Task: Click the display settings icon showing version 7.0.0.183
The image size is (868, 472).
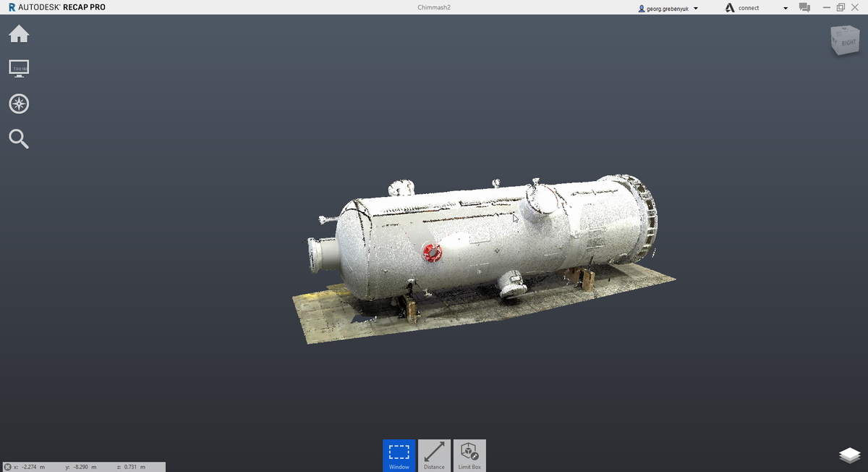Action: [x=19, y=68]
